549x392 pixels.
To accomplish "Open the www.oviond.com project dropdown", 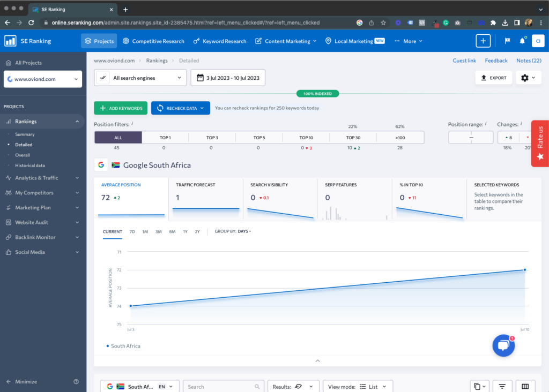I will pyautogui.click(x=43, y=79).
